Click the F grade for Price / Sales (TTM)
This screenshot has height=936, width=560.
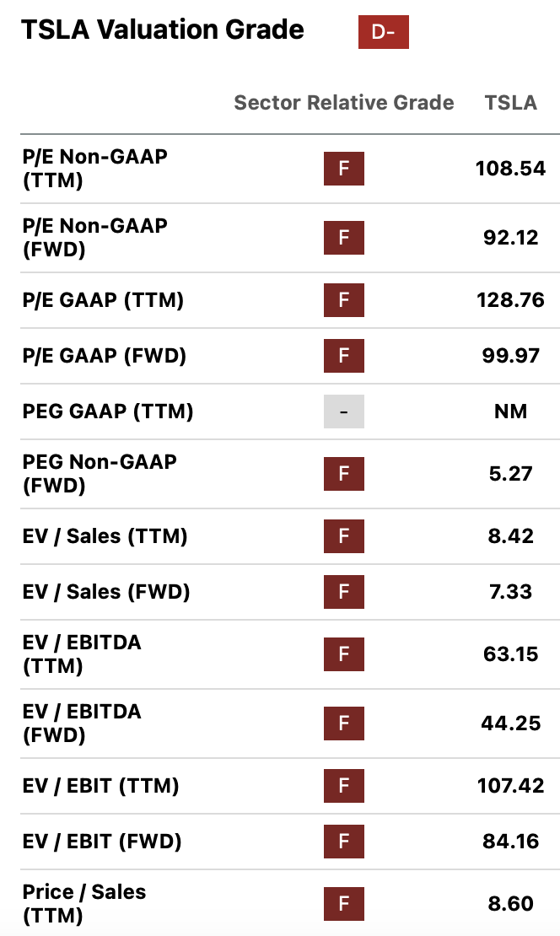pyautogui.click(x=344, y=904)
